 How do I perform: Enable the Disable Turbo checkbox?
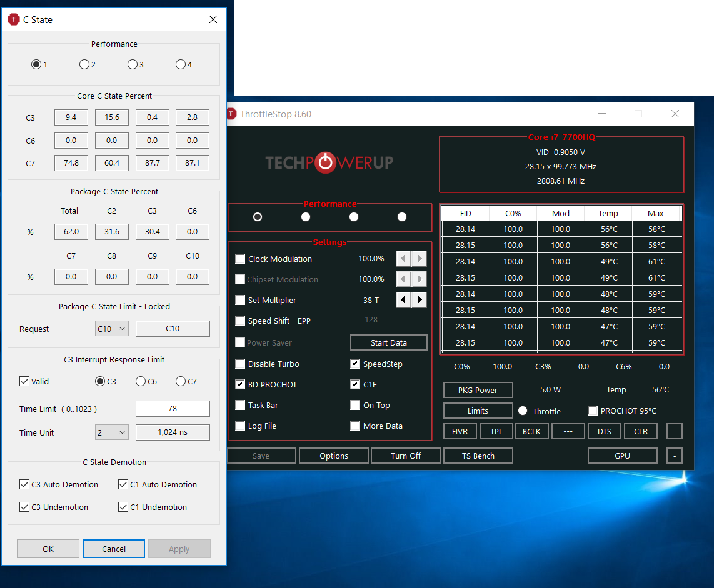pyautogui.click(x=240, y=364)
